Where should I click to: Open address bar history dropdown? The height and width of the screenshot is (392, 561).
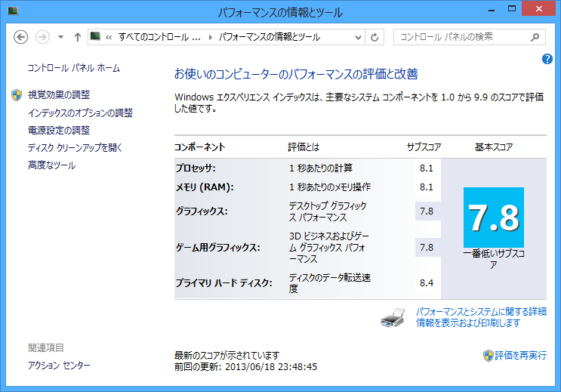point(358,37)
